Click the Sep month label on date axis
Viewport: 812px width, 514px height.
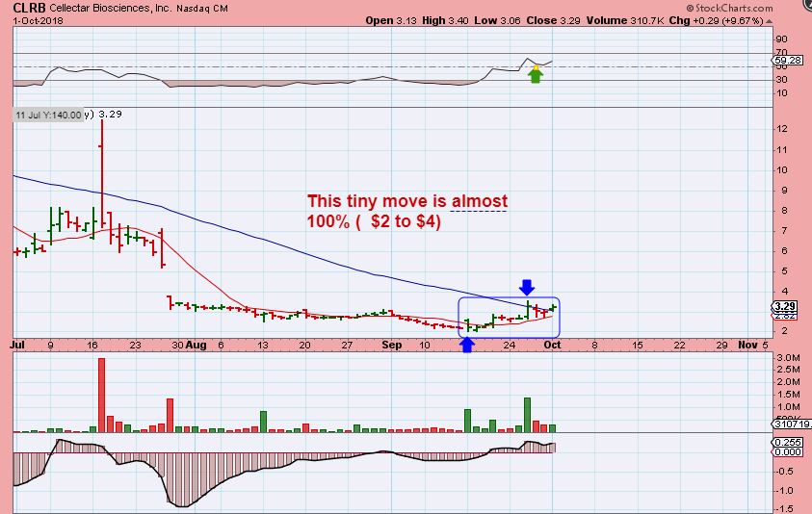tap(392, 345)
